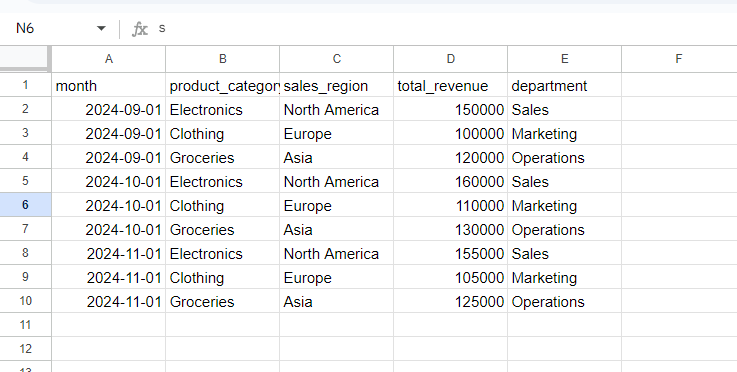Click cell A8 with 2024-11-01
Image resolution: width=737 pixels, height=372 pixels.
[109, 253]
